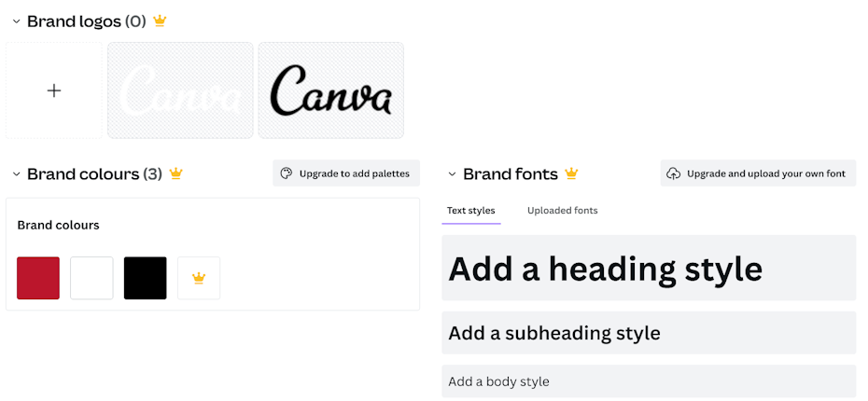Click Upgrade to add palettes
This screenshot has width=868, height=401.
pos(346,173)
